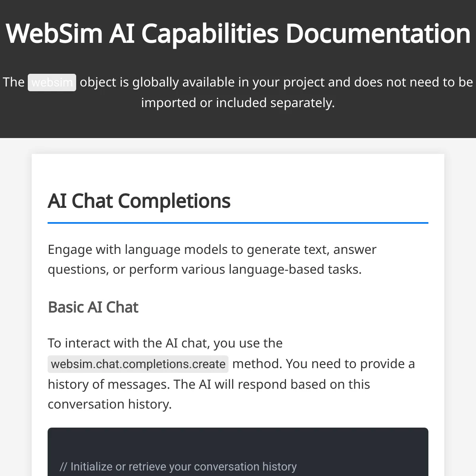Click the word 'Completions' in the section heading
The height and width of the screenshot is (476, 476).
[x=174, y=201]
